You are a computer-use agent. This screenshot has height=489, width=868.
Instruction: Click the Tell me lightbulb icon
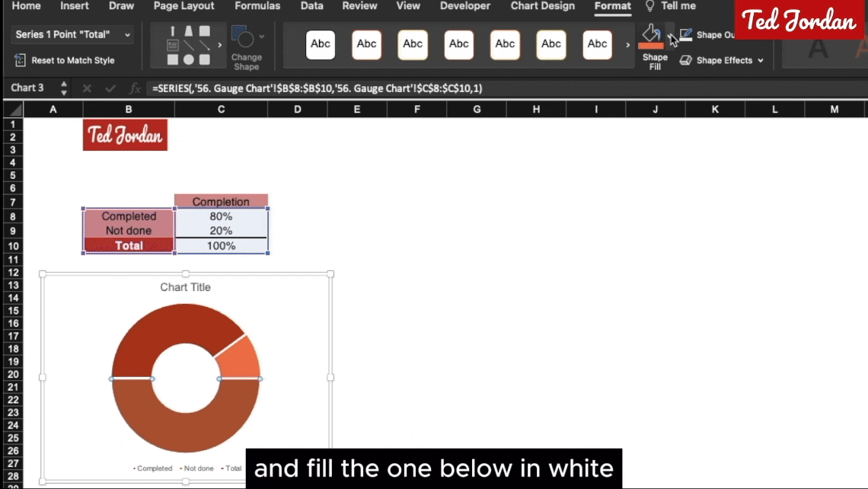pos(649,6)
